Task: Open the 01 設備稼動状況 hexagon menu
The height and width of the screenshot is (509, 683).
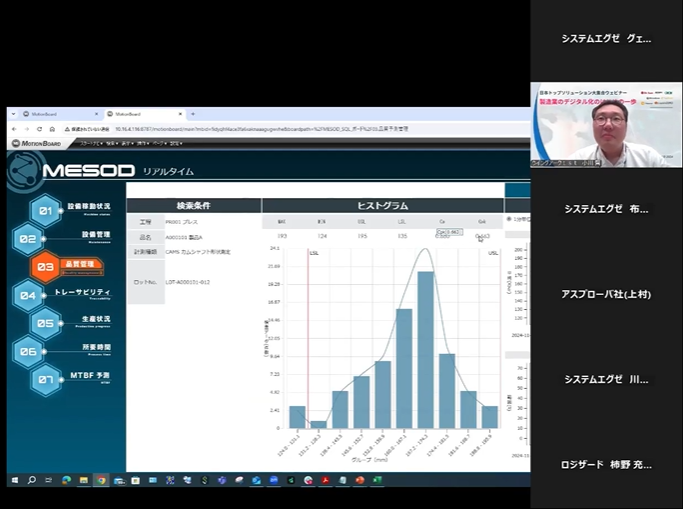Action: point(45,210)
